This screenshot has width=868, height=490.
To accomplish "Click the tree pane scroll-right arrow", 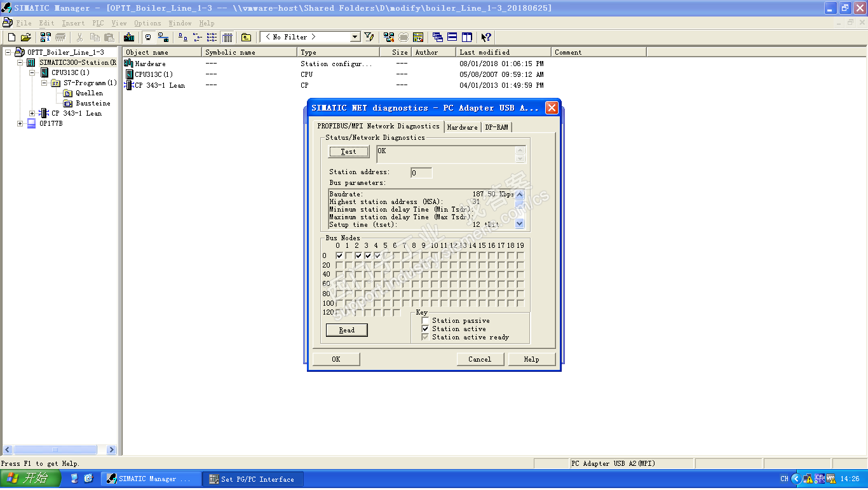I will click(x=112, y=449).
